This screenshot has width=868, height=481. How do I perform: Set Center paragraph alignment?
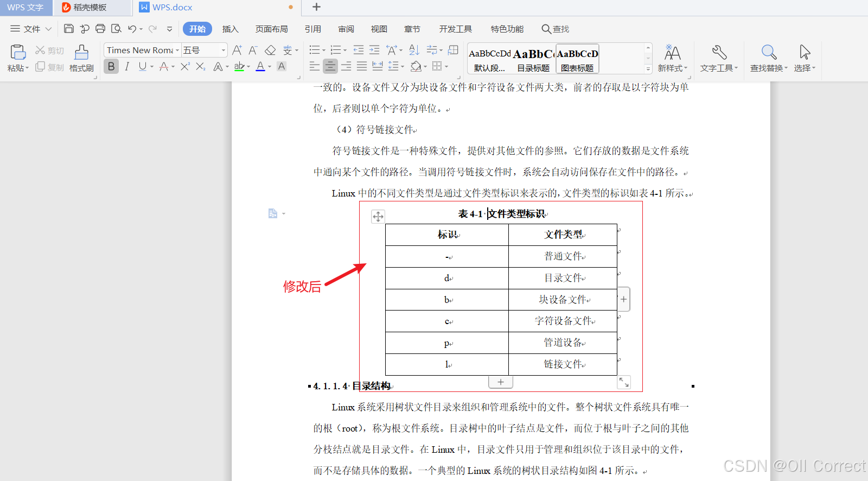coord(330,66)
